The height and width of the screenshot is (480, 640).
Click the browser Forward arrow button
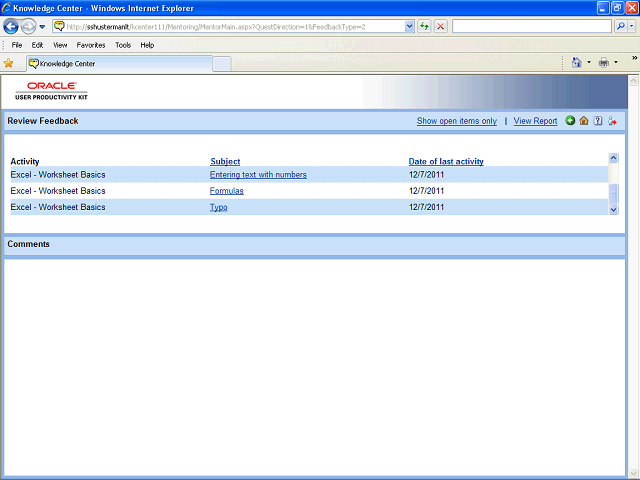(28, 27)
